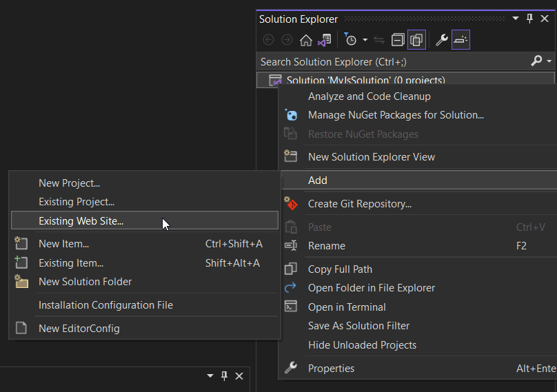The width and height of the screenshot is (557, 392).
Task: Collapse All items in Solution Explorer
Action: click(398, 40)
